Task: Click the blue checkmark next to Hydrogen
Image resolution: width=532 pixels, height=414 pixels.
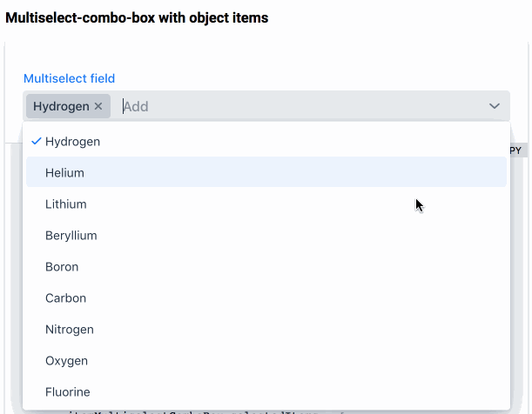Action: pos(37,141)
